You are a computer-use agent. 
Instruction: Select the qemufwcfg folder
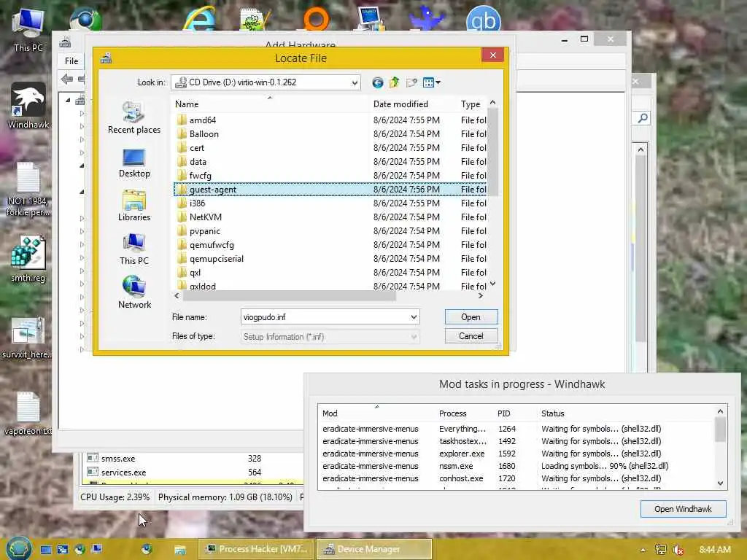(330, 245)
